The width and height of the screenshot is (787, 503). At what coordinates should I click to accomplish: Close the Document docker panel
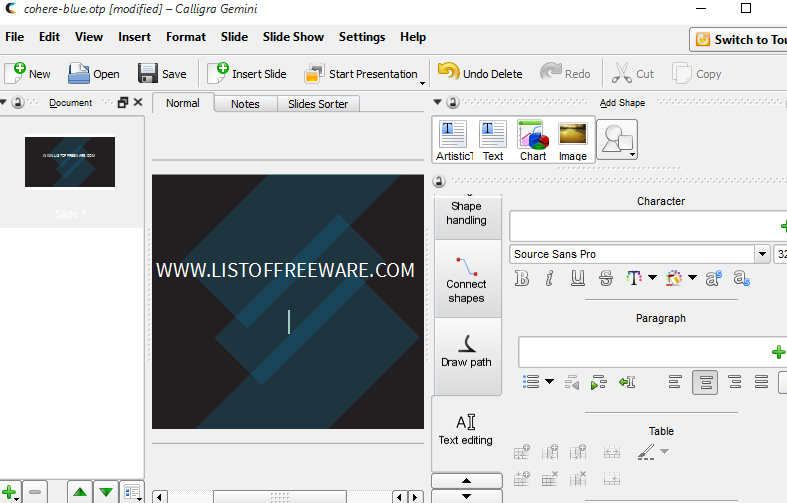pyautogui.click(x=138, y=102)
